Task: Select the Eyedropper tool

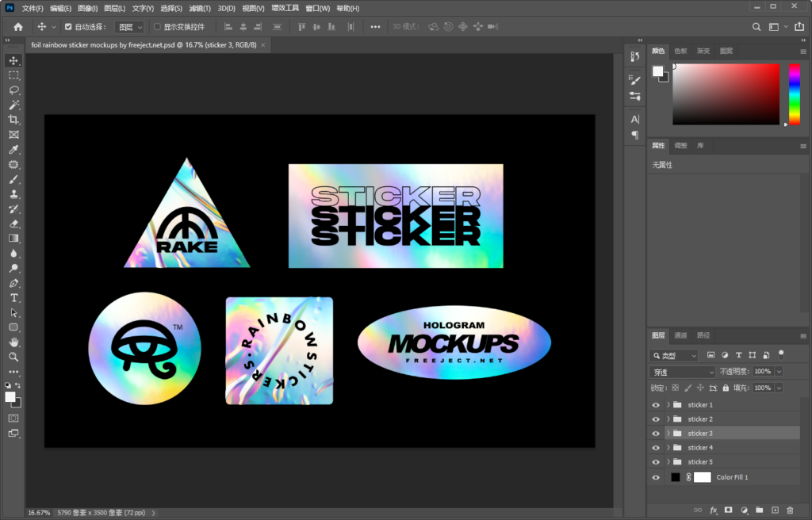Action: [x=13, y=150]
